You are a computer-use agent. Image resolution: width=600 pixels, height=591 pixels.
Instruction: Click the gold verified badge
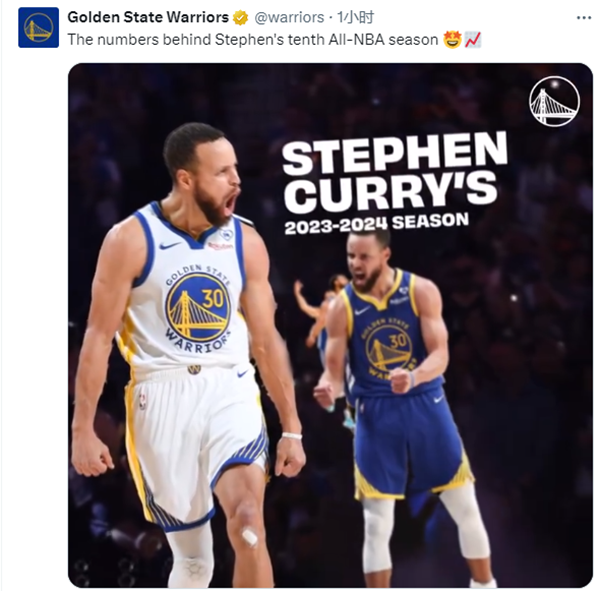[241, 18]
